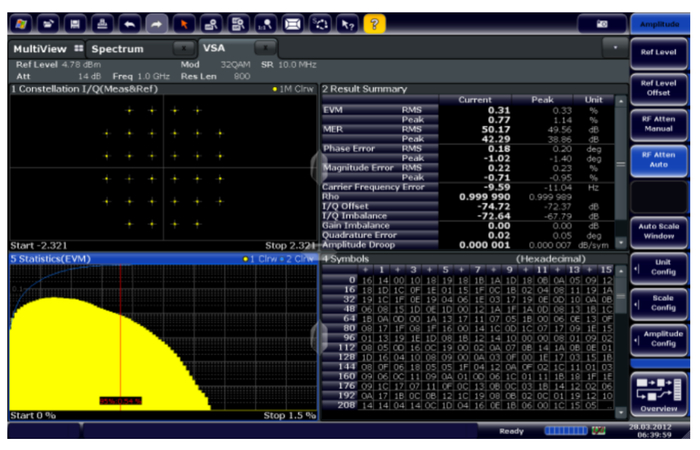Open the Scale Config submenu
The width and height of the screenshot is (700, 450).
click(x=658, y=302)
